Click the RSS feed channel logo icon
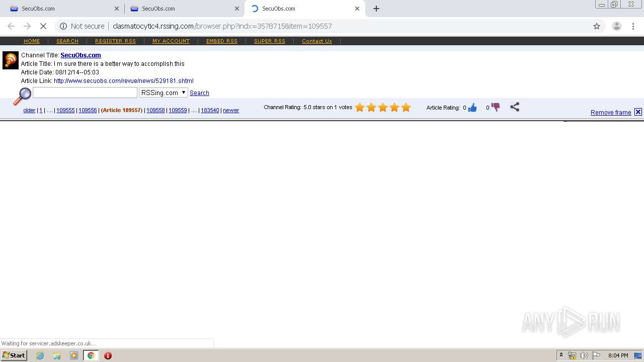 pos(11,60)
